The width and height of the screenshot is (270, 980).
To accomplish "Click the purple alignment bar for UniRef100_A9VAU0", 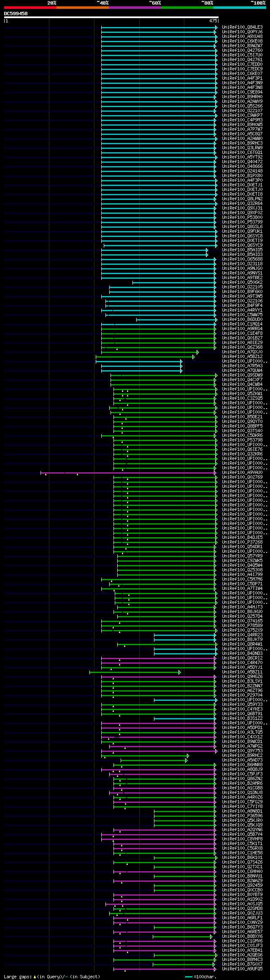I will (128, 473).
